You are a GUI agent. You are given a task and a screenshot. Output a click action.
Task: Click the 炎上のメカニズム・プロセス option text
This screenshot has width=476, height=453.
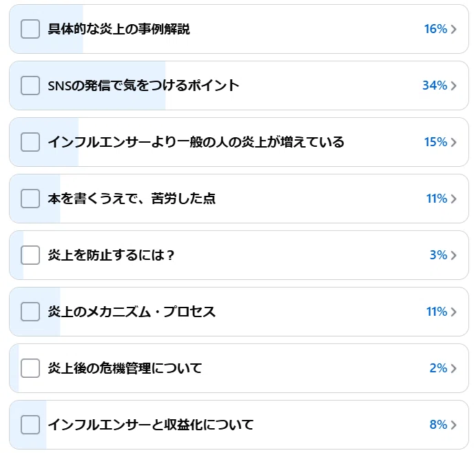(132, 312)
